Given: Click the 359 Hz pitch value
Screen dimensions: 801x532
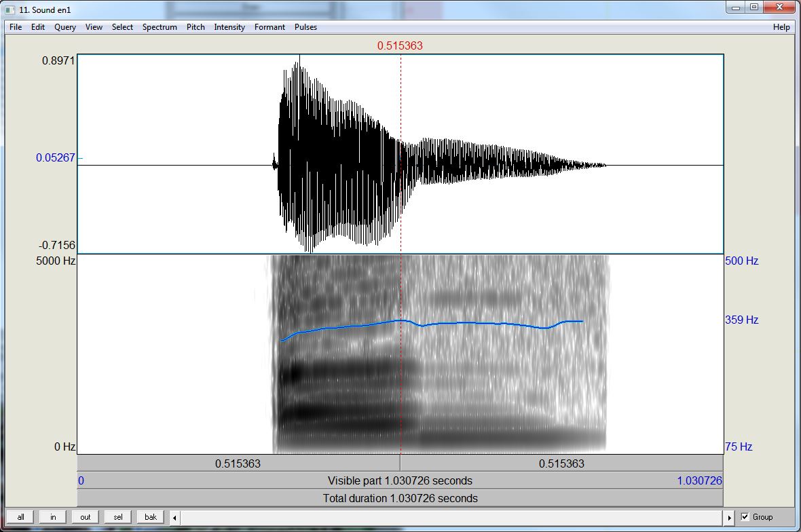Looking at the screenshot, I should click(x=742, y=320).
